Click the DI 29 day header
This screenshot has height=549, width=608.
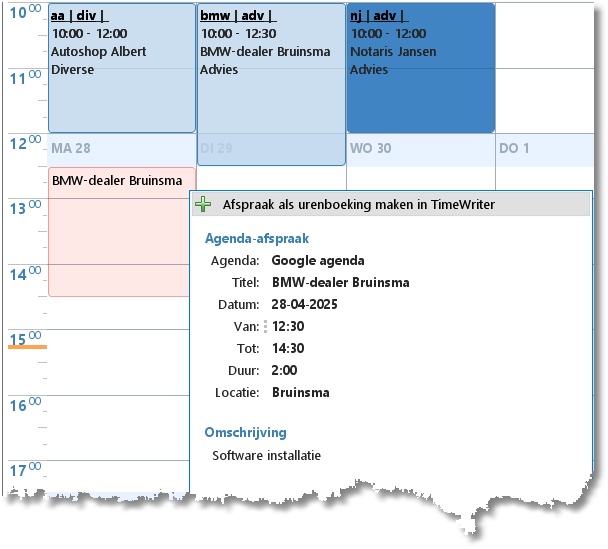(x=216, y=148)
